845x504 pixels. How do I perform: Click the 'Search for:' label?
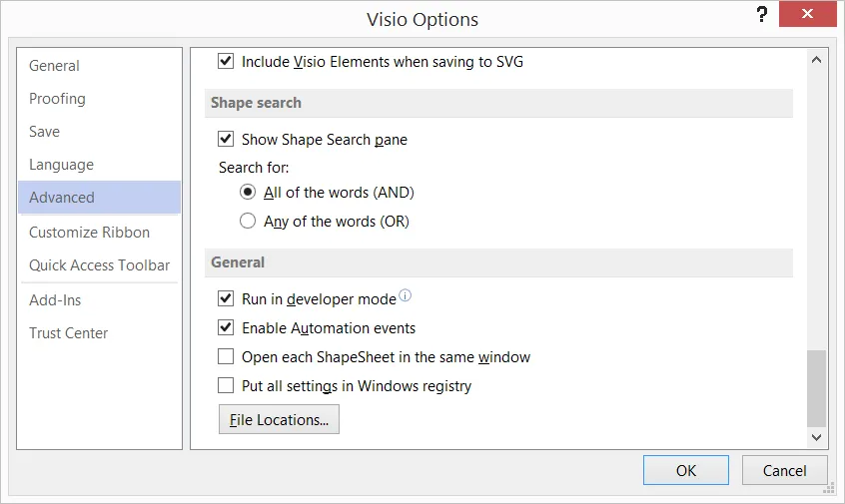254,168
